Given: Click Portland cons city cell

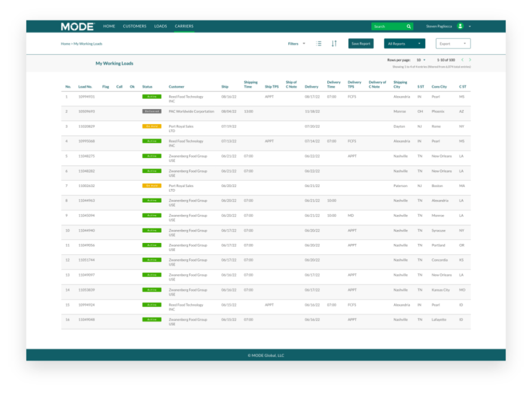Looking at the screenshot, I should click(438, 245).
